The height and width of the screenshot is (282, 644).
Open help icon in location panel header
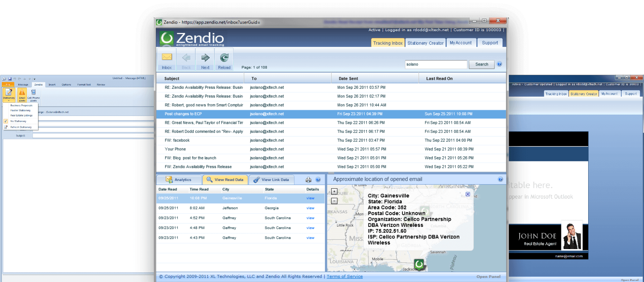click(x=501, y=179)
